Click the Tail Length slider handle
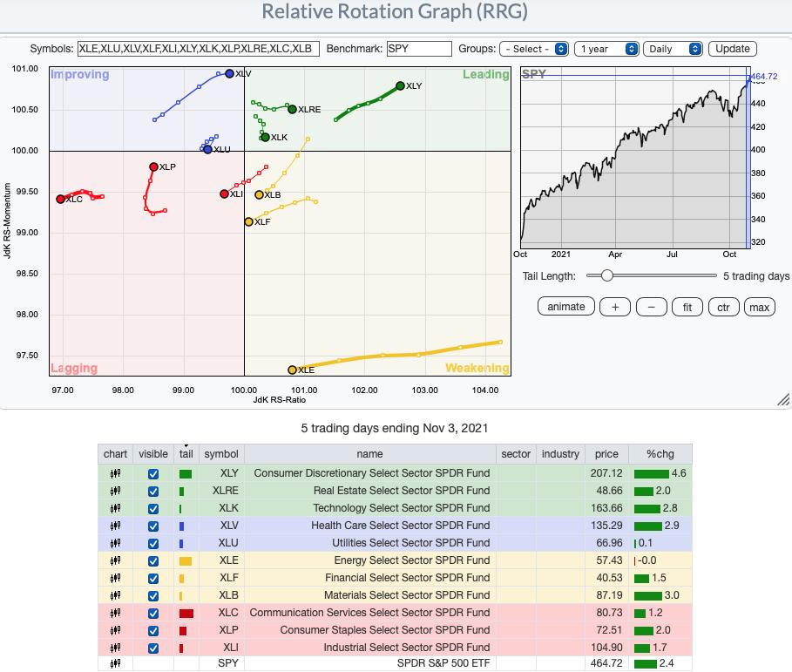This screenshot has height=672, width=792. [607, 276]
